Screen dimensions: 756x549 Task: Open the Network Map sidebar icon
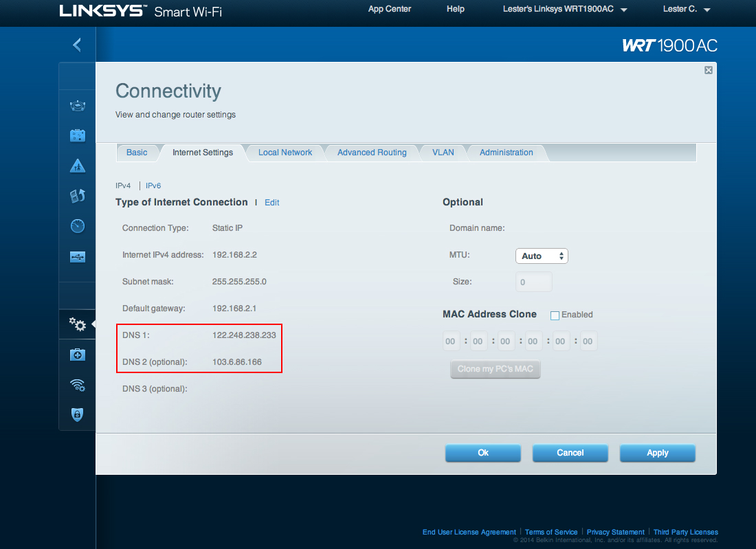tap(78, 107)
